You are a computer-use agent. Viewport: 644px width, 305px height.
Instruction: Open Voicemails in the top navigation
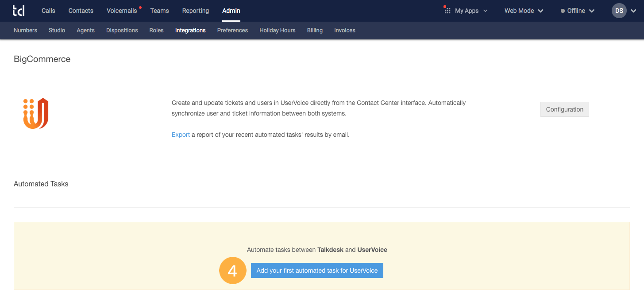(122, 11)
